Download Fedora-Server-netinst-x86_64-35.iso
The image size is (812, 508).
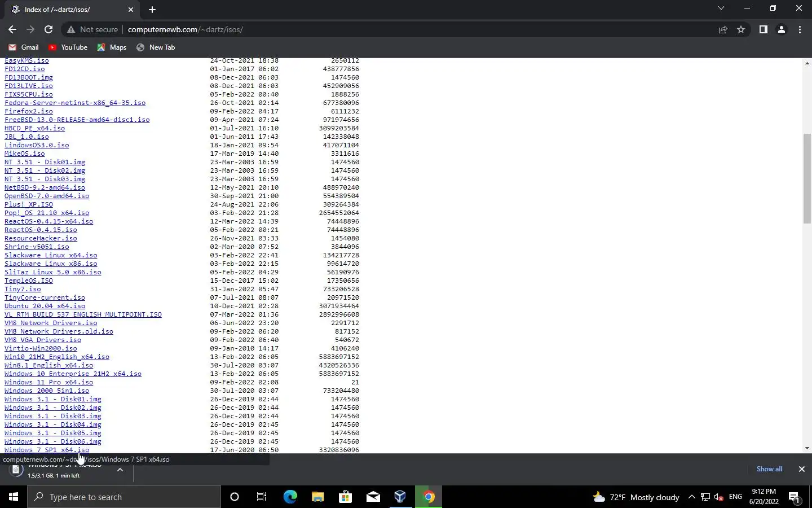click(x=75, y=103)
